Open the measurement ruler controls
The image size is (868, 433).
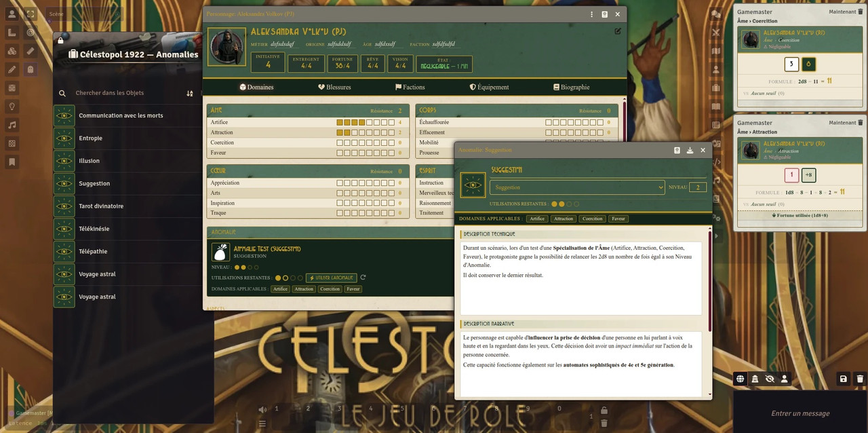click(x=12, y=33)
